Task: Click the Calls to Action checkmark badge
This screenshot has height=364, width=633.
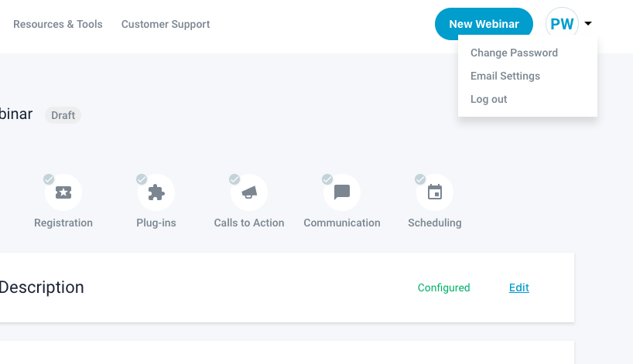Action: [x=234, y=179]
